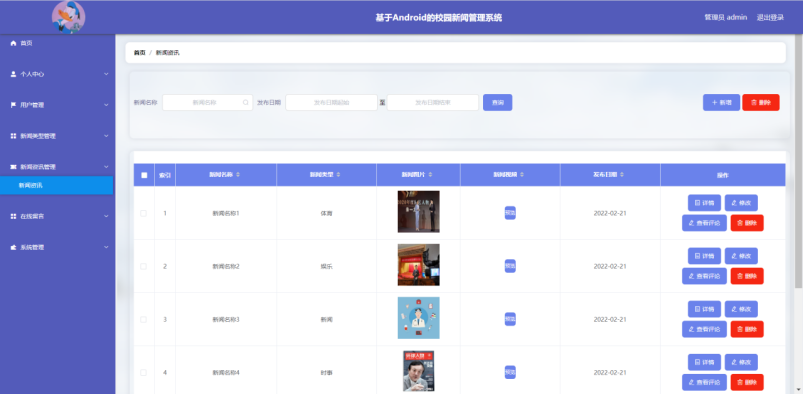The image size is (803, 394).
Task: Click 退出登录 in the header
Action: point(770,17)
